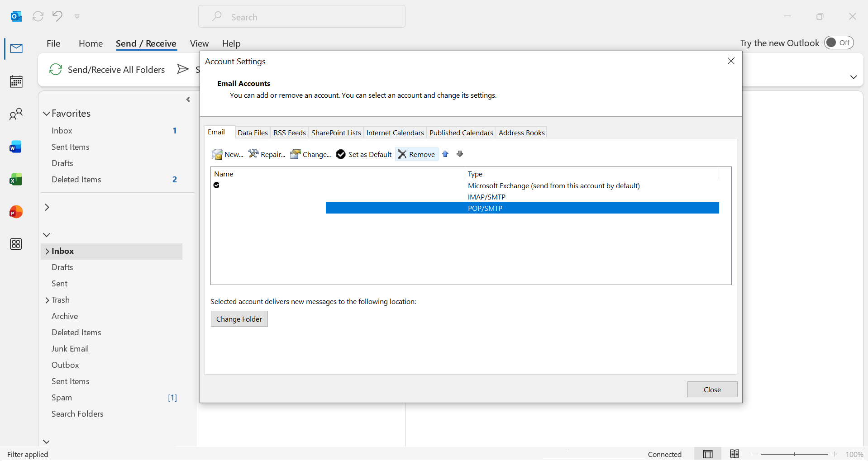Open the Search Folders item

[112, 414]
